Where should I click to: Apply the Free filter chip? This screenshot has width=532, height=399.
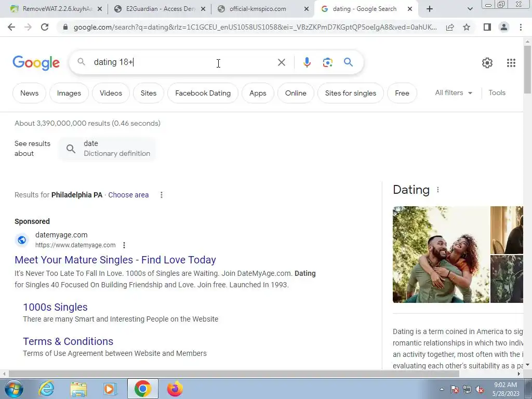pyautogui.click(x=402, y=93)
